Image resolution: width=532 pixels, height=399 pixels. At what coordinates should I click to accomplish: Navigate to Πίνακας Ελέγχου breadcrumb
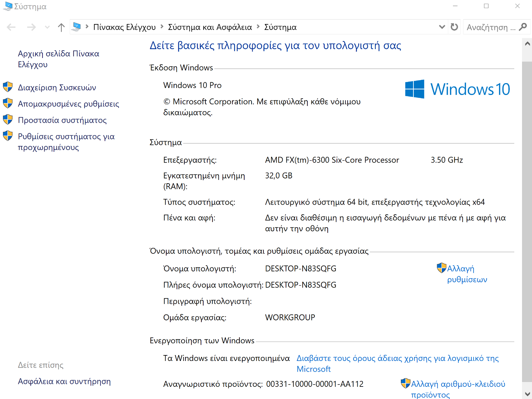pyautogui.click(x=125, y=27)
